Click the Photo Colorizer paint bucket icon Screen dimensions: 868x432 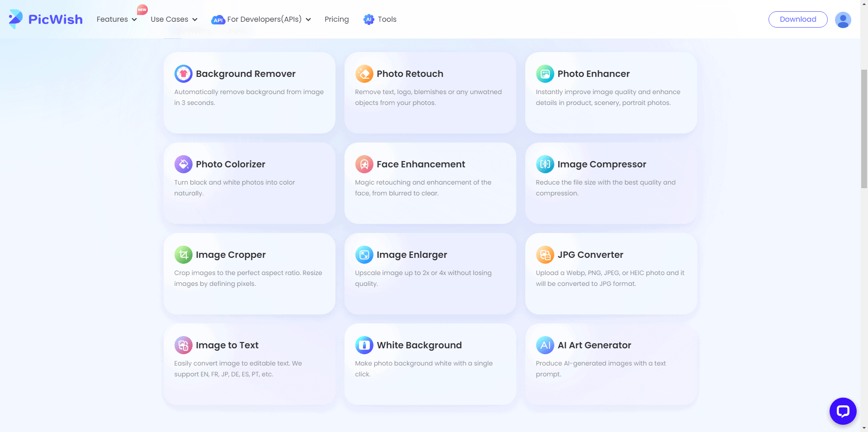pos(184,164)
